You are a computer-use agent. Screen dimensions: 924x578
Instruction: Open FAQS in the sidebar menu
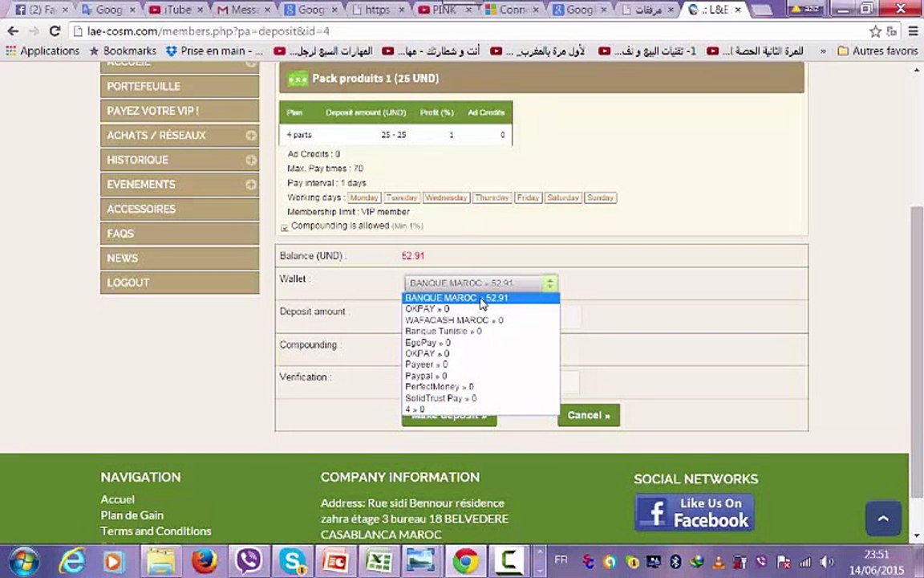180,234
